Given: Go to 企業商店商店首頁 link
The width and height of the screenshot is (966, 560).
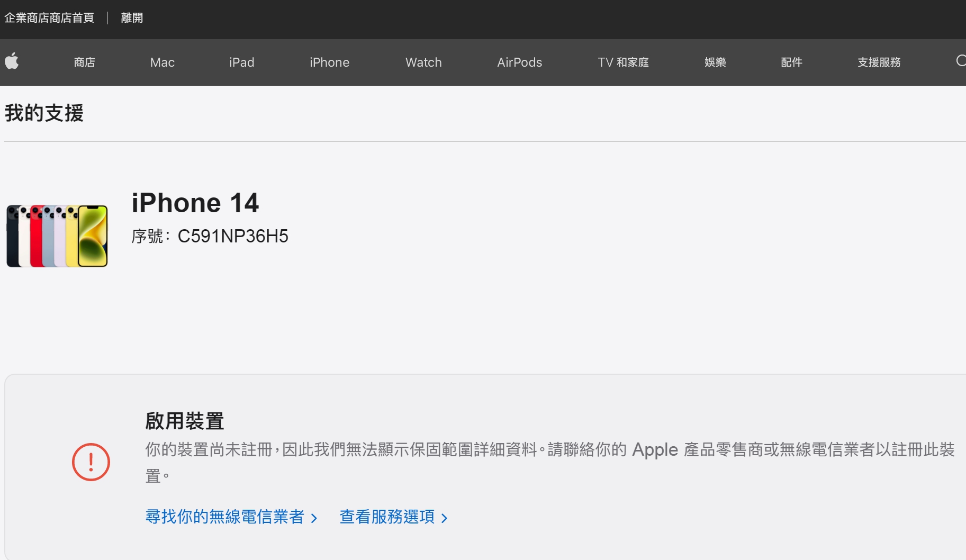Looking at the screenshot, I should click(x=49, y=18).
